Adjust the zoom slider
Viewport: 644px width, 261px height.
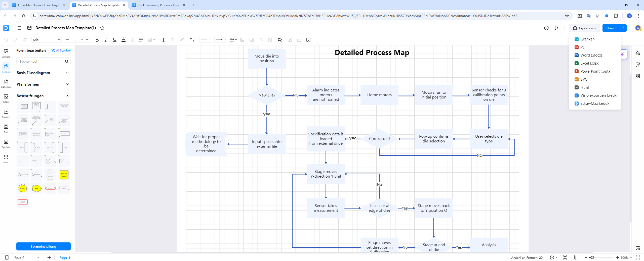592,257
